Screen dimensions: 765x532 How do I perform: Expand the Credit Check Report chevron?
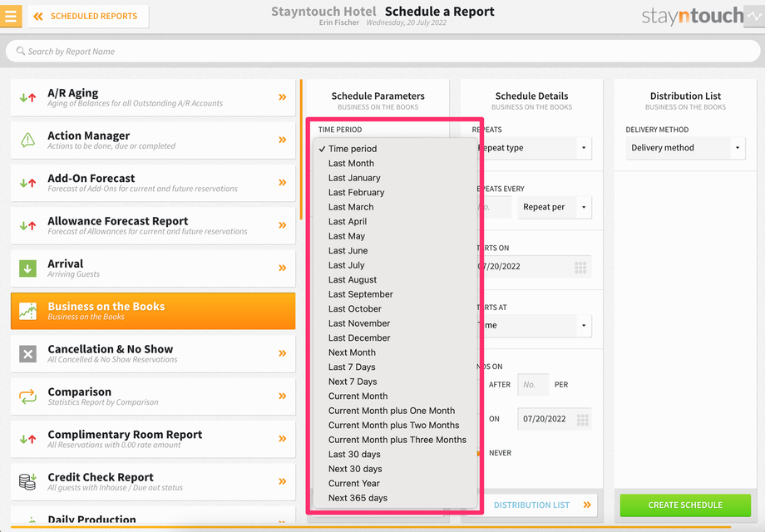click(x=283, y=480)
